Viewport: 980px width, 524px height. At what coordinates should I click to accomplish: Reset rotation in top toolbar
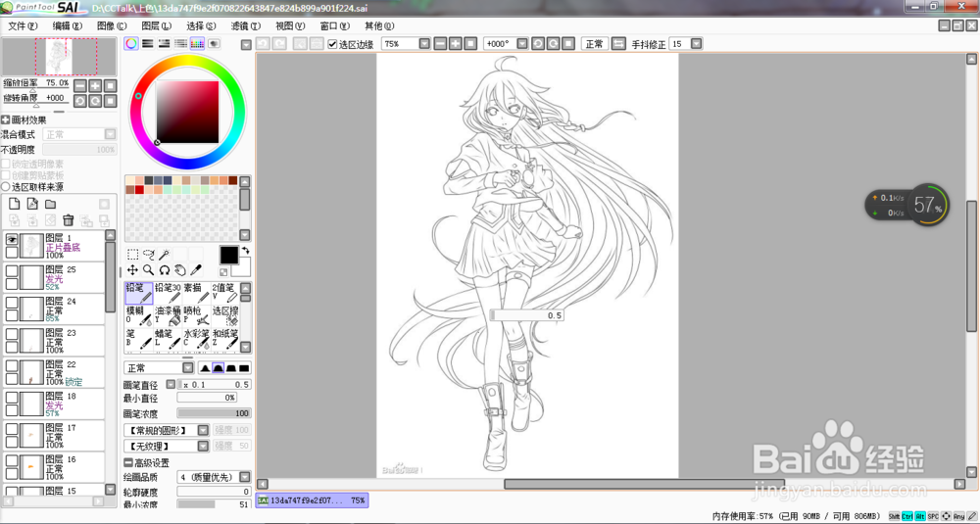(x=568, y=44)
